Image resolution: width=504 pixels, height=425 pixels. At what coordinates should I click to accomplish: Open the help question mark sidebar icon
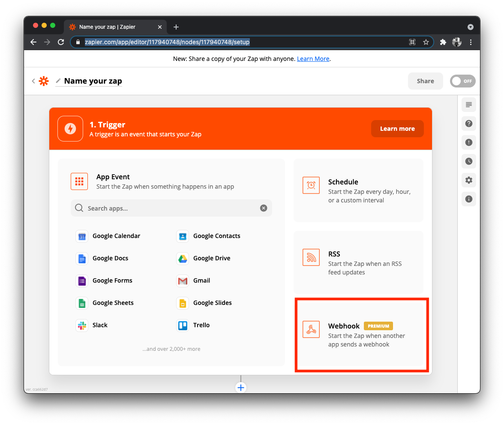[x=469, y=124]
